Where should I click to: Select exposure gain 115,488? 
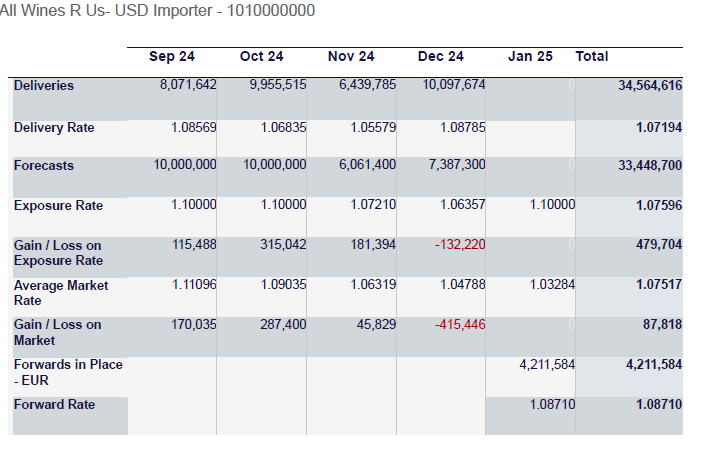pos(194,245)
